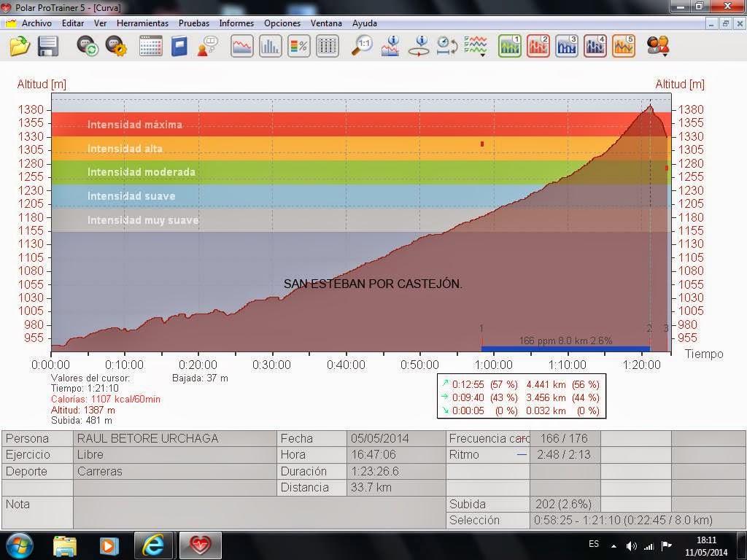Click the Windows Start button
The height and width of the screenshot is (560, 747).
(19, 545)
